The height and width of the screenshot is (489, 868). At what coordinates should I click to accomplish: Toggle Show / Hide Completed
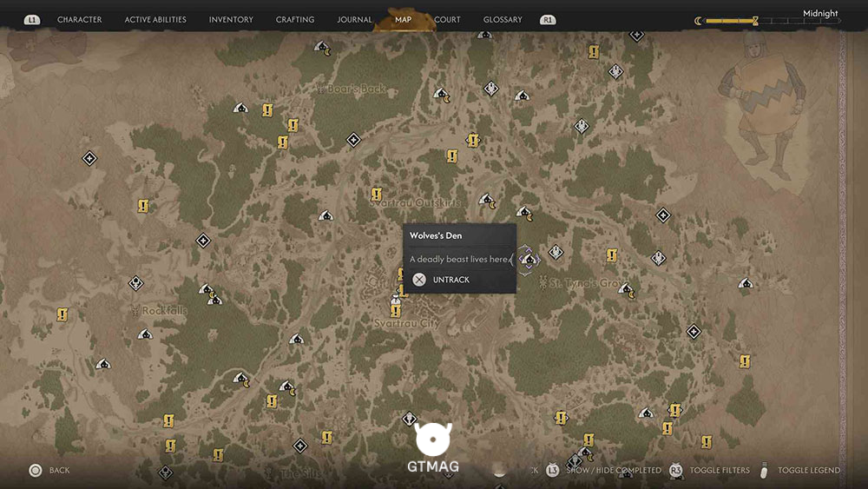point(614,470)
